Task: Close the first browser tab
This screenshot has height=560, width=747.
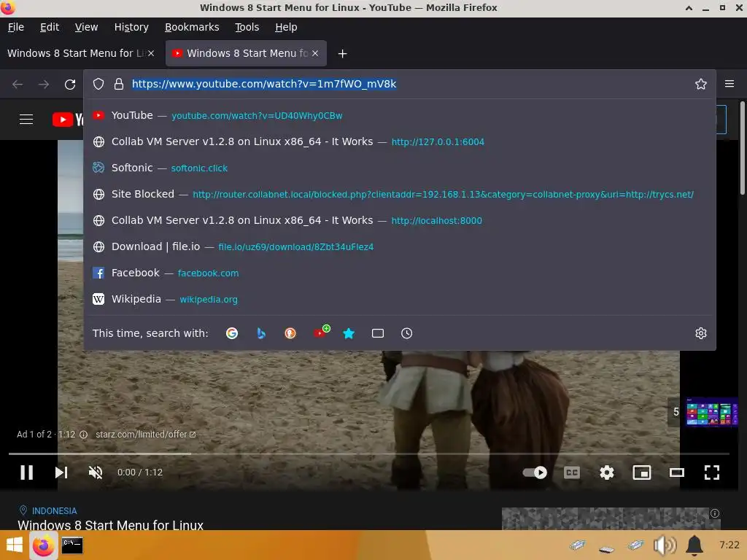Action: tap(151, 53)
